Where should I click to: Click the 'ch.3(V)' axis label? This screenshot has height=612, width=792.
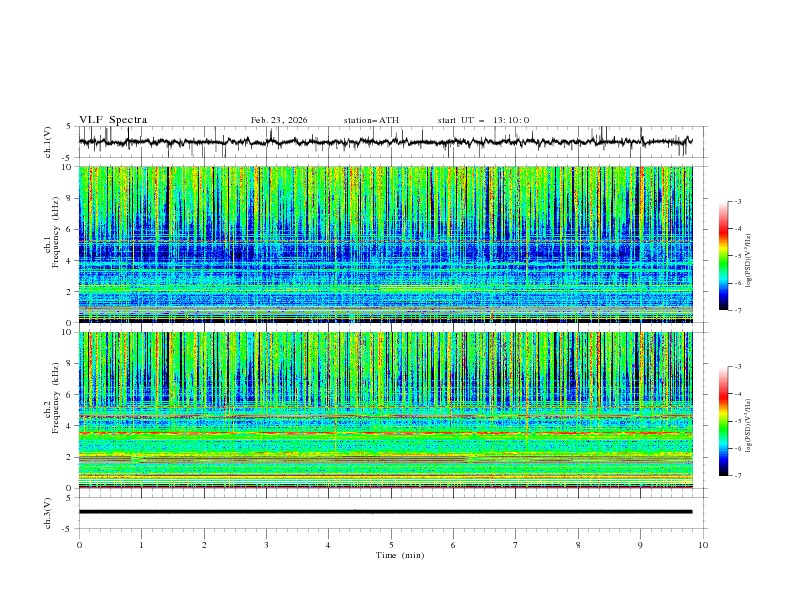tap(48, 513)
